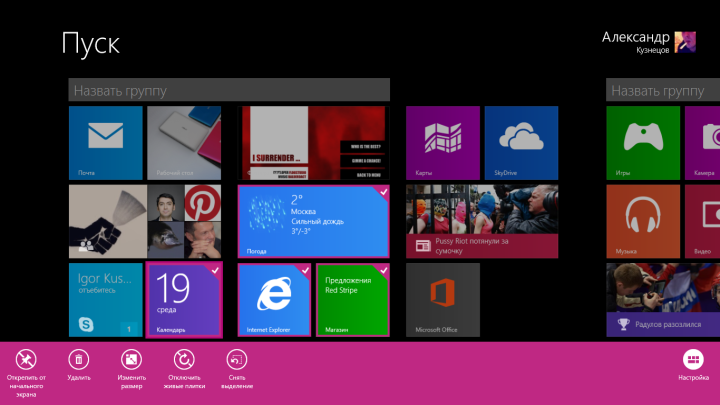Name the second tile group on the right
This screenshot has height=405, width=720.
point(662,91)
